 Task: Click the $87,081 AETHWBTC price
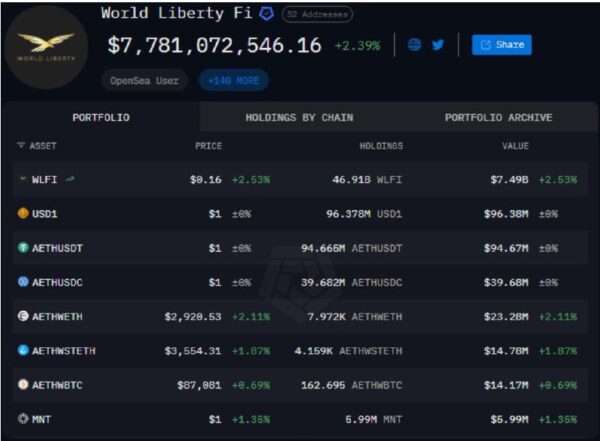pos(199,385)
